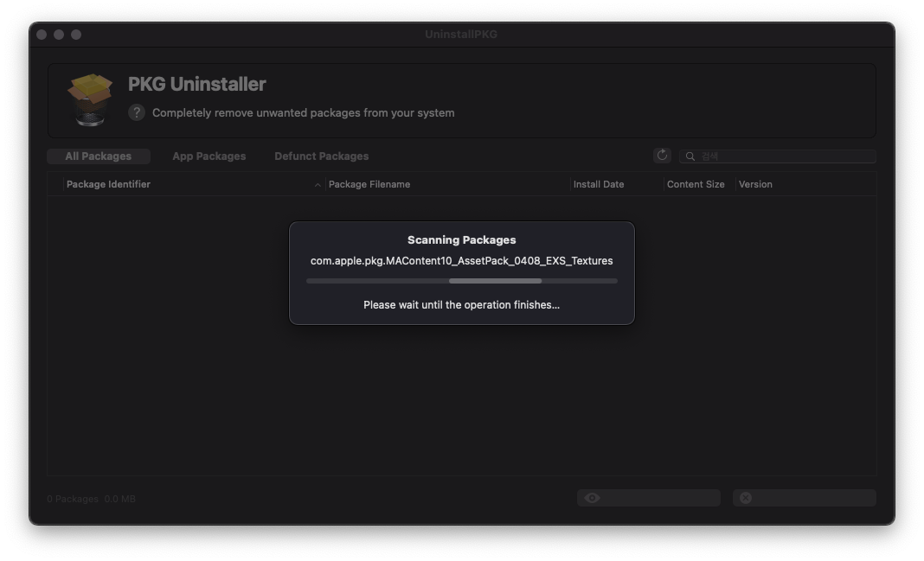Sort by the Install Date column

pos(599,184)
